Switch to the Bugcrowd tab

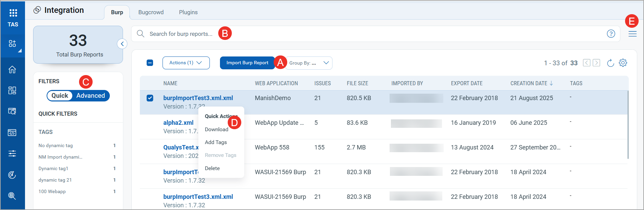[151, 12]
